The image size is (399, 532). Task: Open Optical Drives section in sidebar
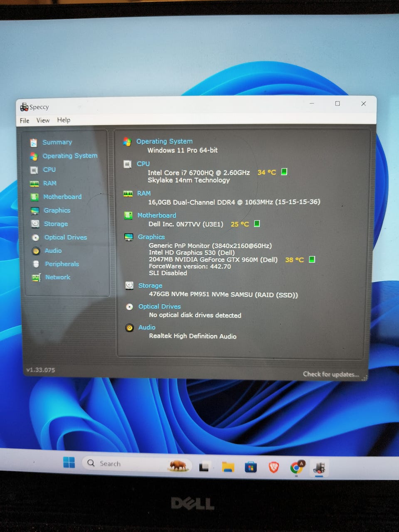point(66,237)
